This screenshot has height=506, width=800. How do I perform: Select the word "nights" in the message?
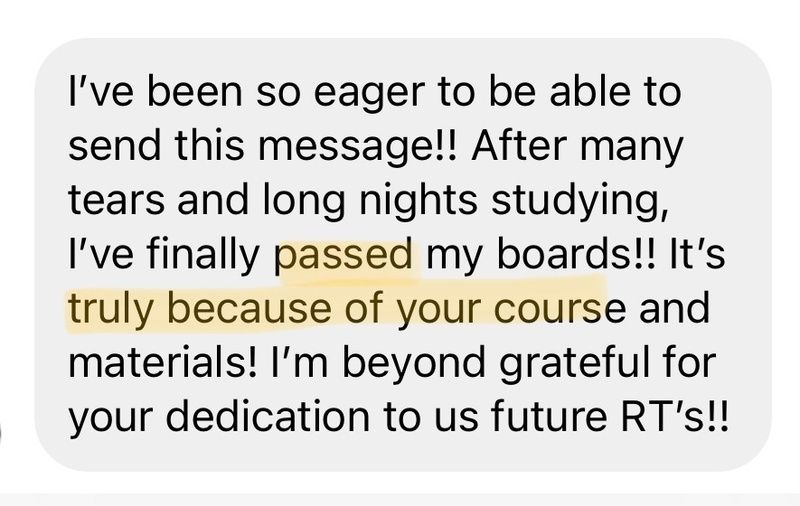coord(418,201)
